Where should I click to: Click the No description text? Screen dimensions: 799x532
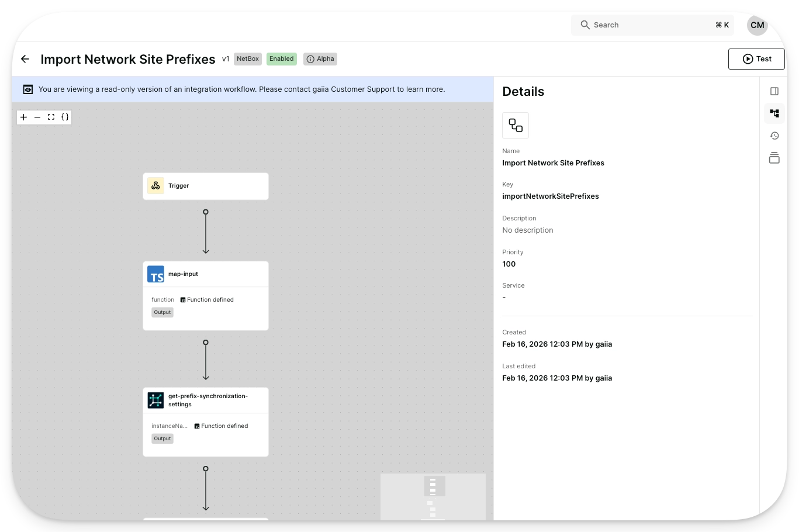(528, 230)
